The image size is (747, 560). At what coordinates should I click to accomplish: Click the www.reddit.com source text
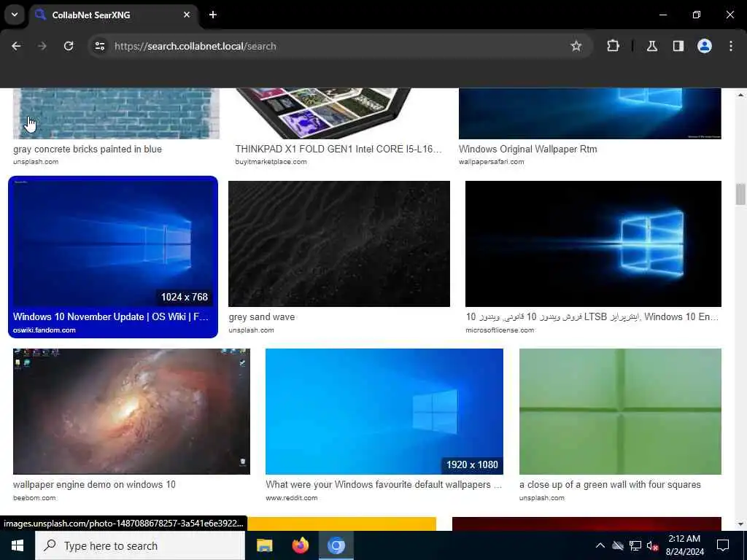(292, 497)
